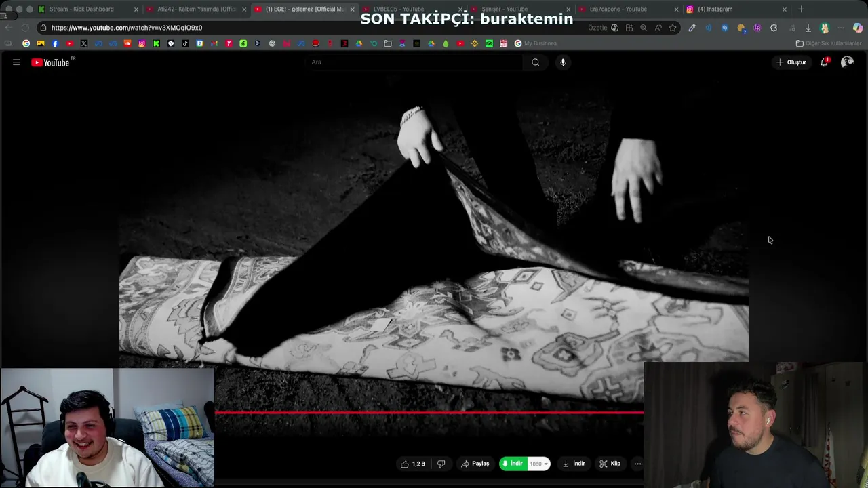The width and height of the screenshot is (868, 488).
Task: Open Kick bookmark in bookmarks bar
Action: [x=156, y=43]
